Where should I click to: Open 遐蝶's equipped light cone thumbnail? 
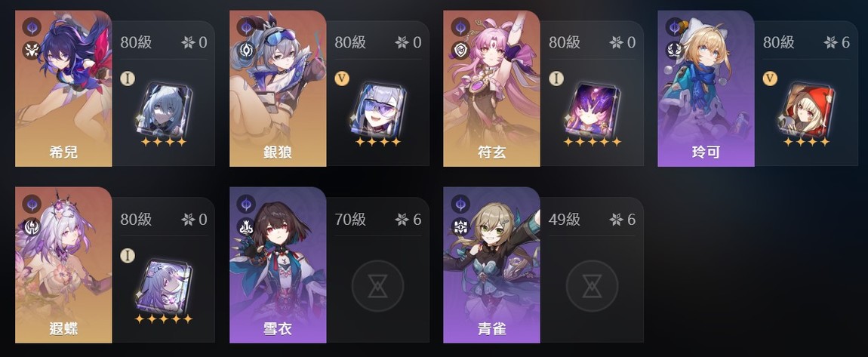(x=163, y=286)
